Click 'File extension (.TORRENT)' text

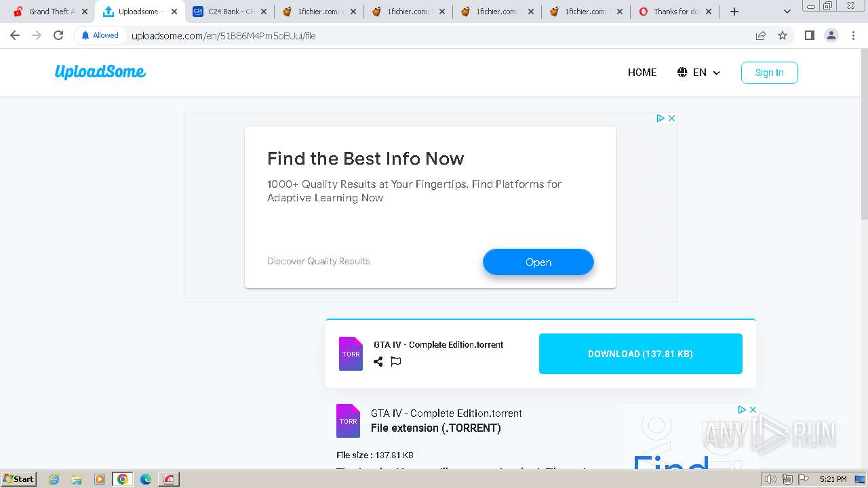[436, 428]
